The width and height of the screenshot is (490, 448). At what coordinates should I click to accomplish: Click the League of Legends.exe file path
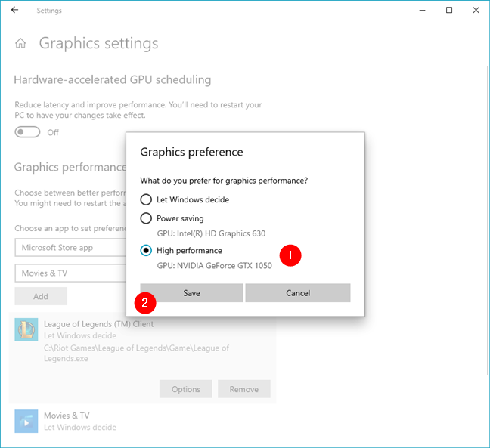coord(136,353)
